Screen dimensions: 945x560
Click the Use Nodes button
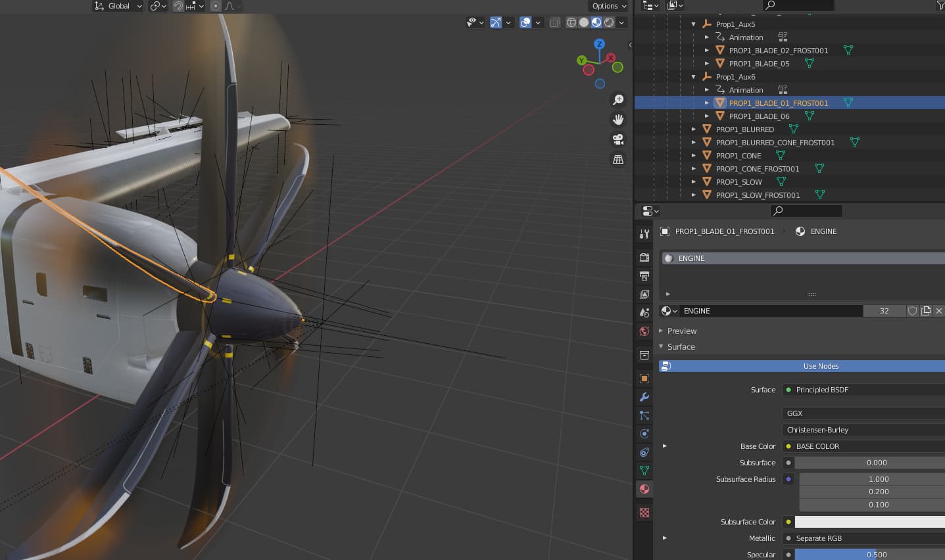pyautogui.click(x=820, y=366)
